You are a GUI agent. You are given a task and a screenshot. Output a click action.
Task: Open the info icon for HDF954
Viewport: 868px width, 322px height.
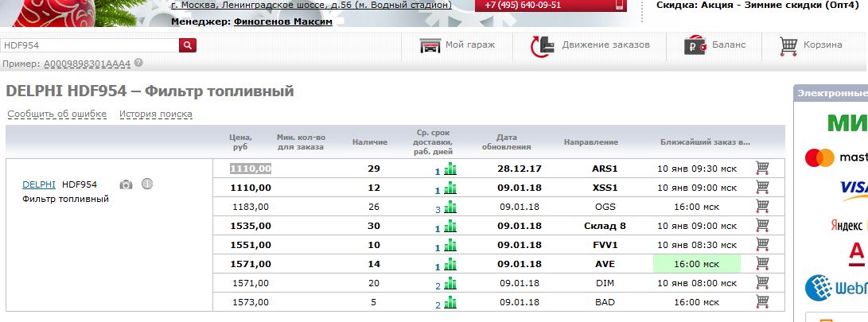146,184
